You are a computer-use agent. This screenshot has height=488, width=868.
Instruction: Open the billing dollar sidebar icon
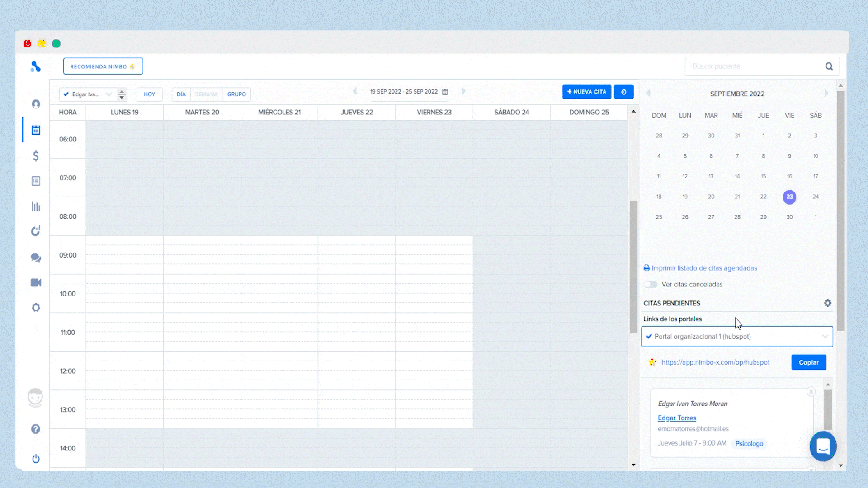point(36,156)
